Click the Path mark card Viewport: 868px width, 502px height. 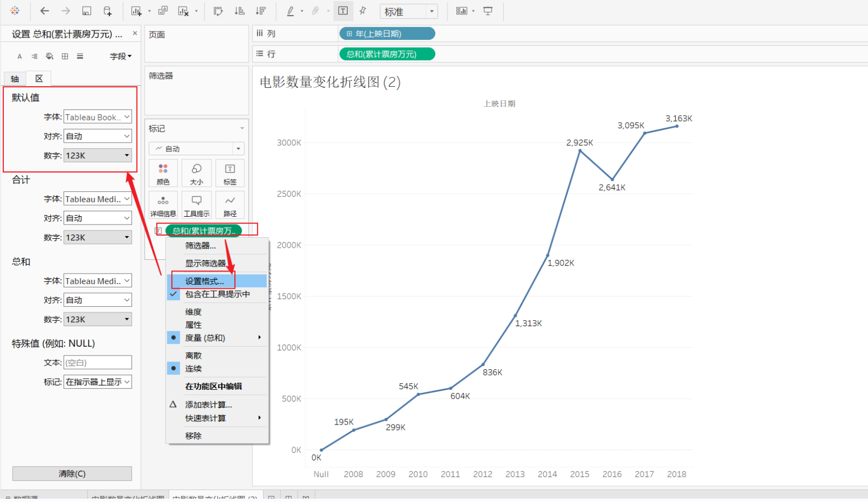click(x=230, y=205)
